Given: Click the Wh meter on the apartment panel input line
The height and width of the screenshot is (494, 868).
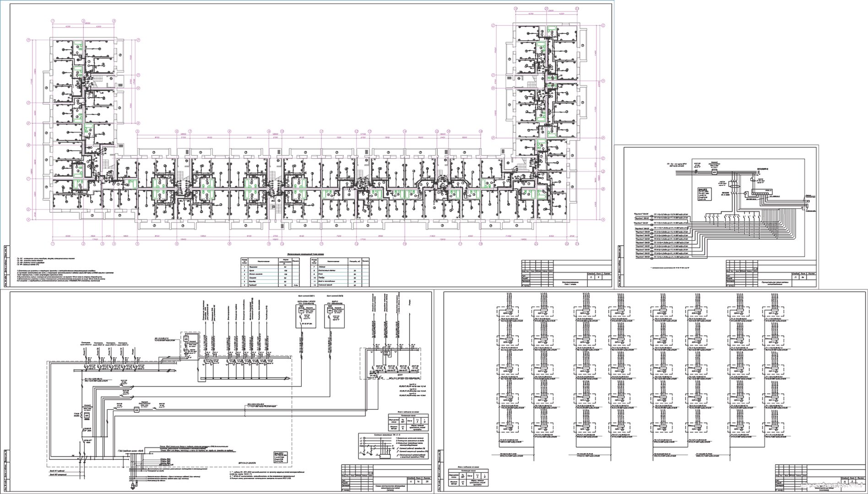Looking at the screenshot, I should [713, 172].
